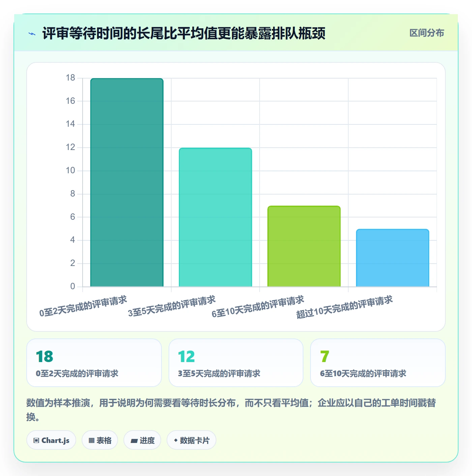Screen dimensions: 472x476
Task: Click the chart title about 评审等待时间
Action: click(x=184, y=33)
